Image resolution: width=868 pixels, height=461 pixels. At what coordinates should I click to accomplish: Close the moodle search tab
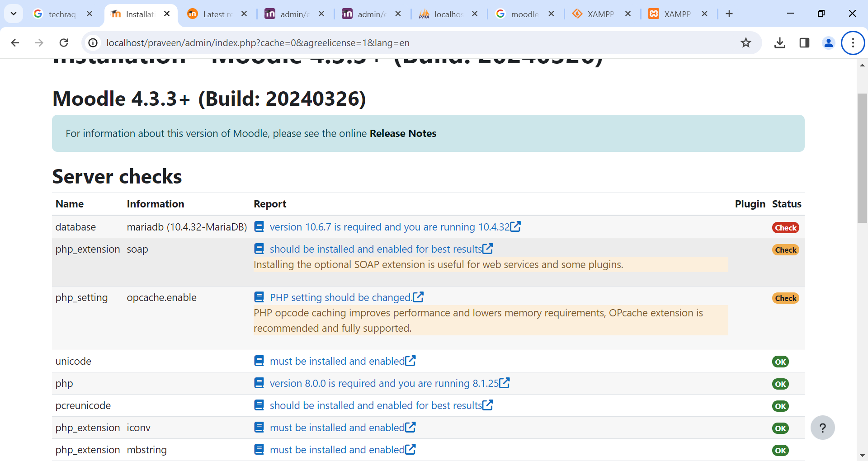point(551,14)
